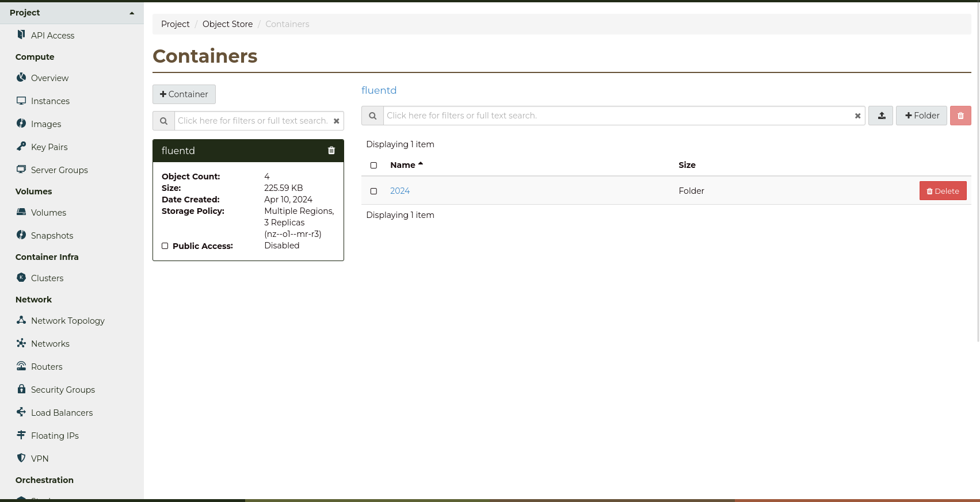
Task: Click the Server Groups icon
Action: pos(21,169)
